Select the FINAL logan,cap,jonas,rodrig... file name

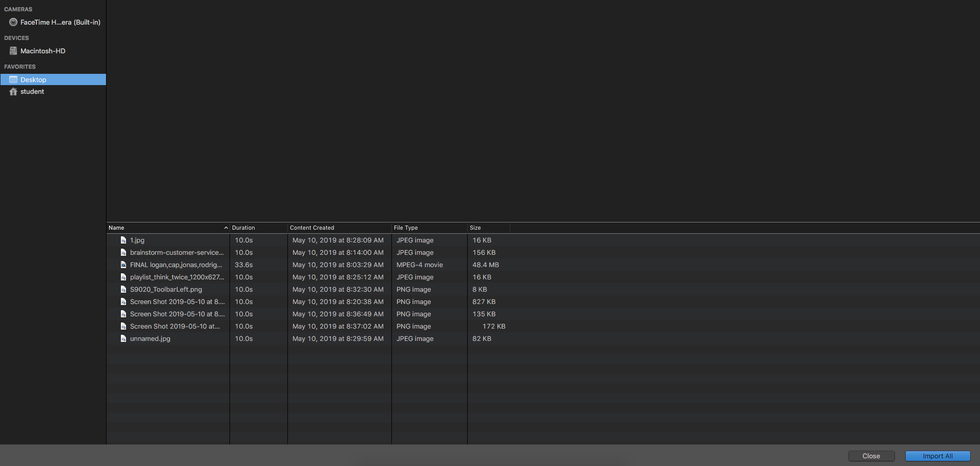(176, 265)
